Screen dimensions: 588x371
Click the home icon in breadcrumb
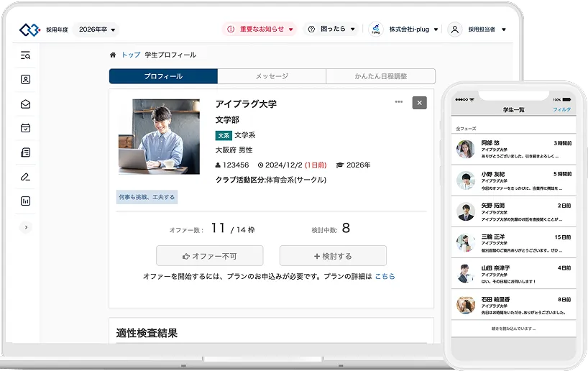[x=113, y=55]
